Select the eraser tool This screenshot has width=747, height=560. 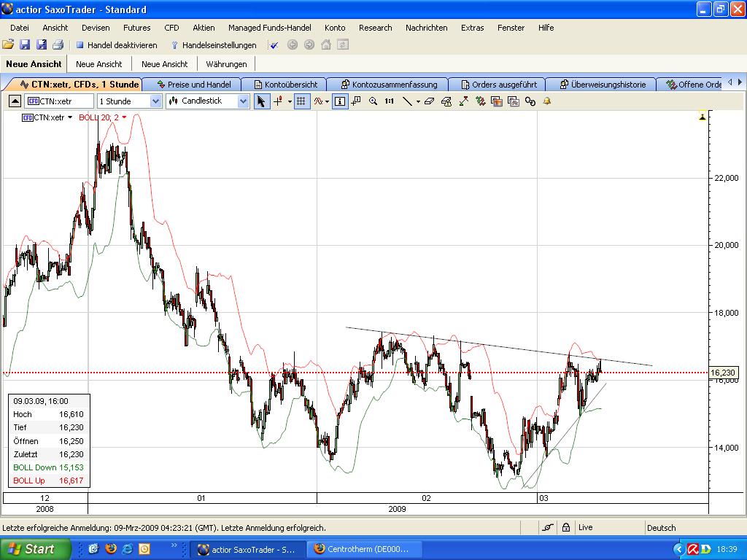pyautogui.click(x=427, y=101)
